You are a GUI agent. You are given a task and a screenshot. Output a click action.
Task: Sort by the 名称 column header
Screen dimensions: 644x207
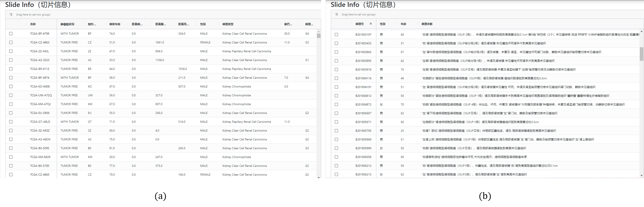click(x=33, y=24)
